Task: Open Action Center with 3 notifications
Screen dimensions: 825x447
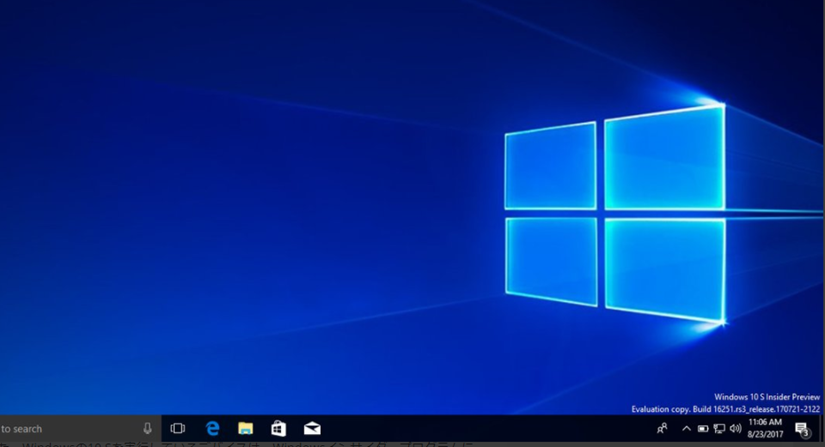Action: coord(802,429)
